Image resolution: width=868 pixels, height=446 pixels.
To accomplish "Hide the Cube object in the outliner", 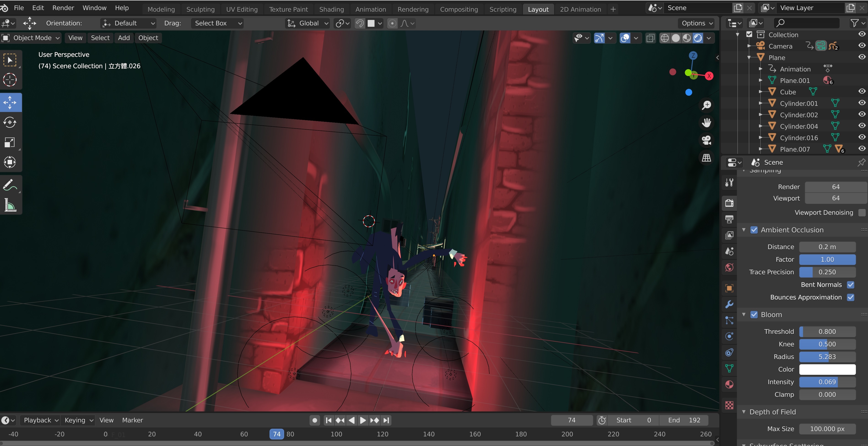I will tap(862, 91).
